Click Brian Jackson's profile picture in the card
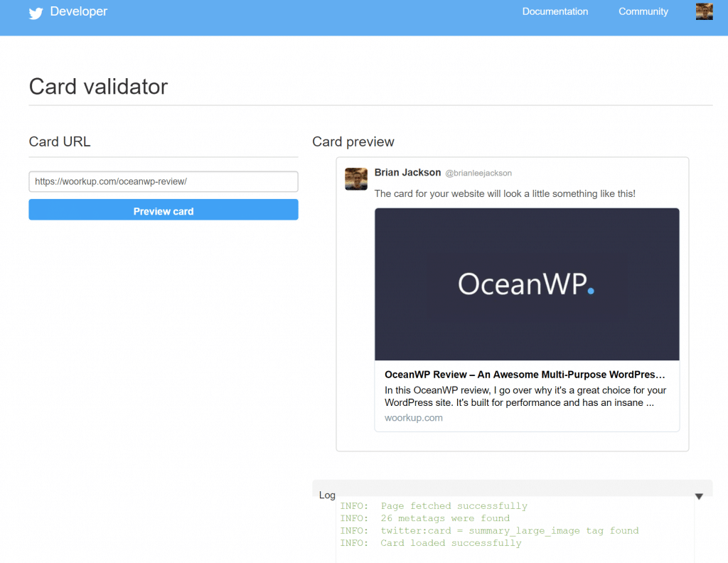The width and height of the screenshot is (728, 563). coord(355,179)
